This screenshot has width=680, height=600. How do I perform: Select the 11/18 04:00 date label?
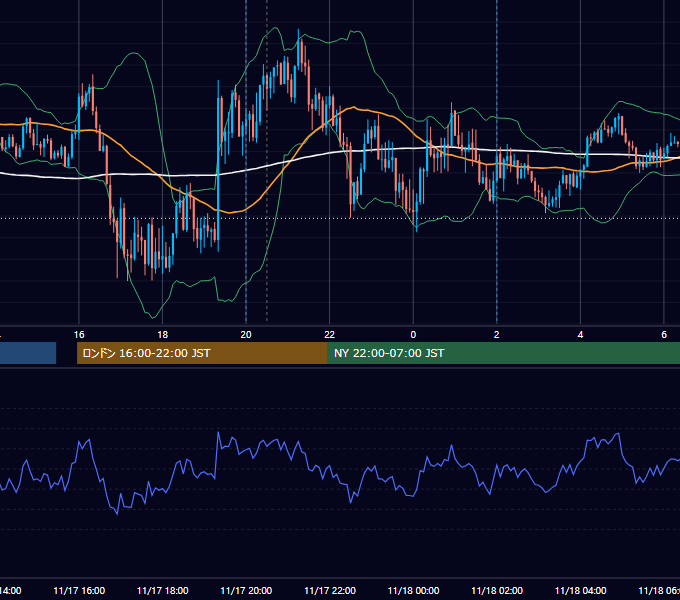[x=581, y=590]
